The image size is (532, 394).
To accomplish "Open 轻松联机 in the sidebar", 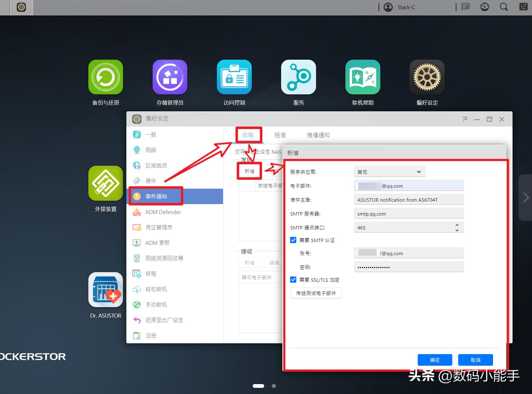I will pos(175,289).
